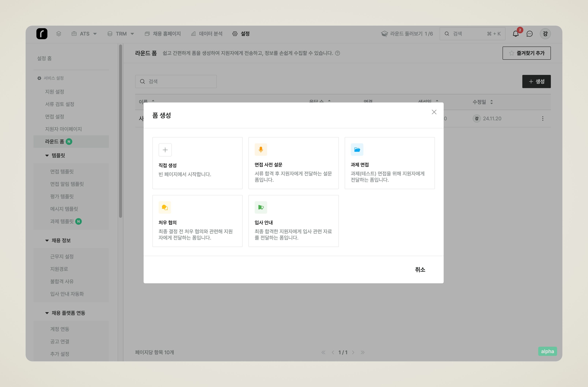Collapse the 채용 정보 section
The width and height of the screenshot is (588, 387).
pos(47,240)
